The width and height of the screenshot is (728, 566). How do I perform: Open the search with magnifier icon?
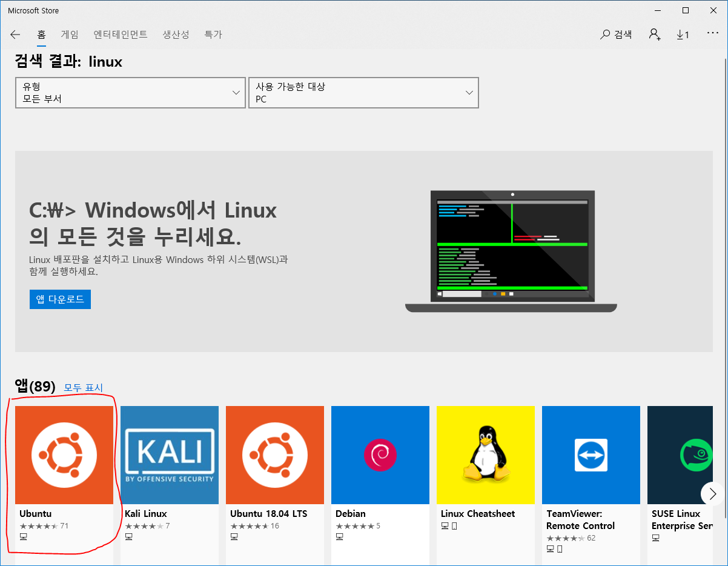pos(605,35)
